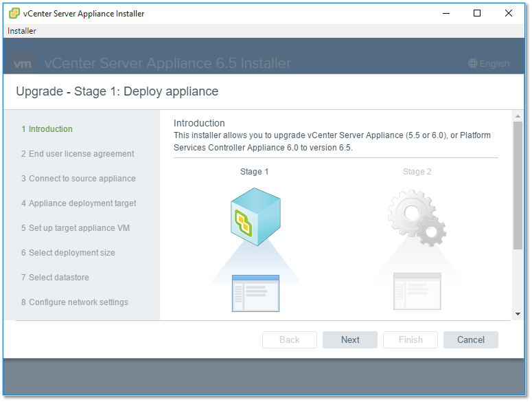Select step 1 Introduction
This screenshot has height=402, width=532.
[x=47, y=129]
